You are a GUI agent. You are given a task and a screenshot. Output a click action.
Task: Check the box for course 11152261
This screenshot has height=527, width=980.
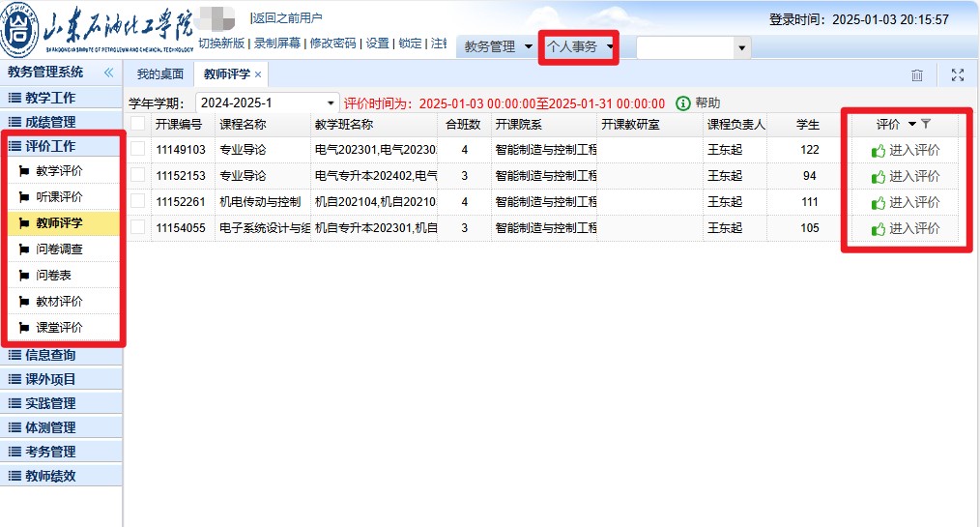click(x=138, y=201)
